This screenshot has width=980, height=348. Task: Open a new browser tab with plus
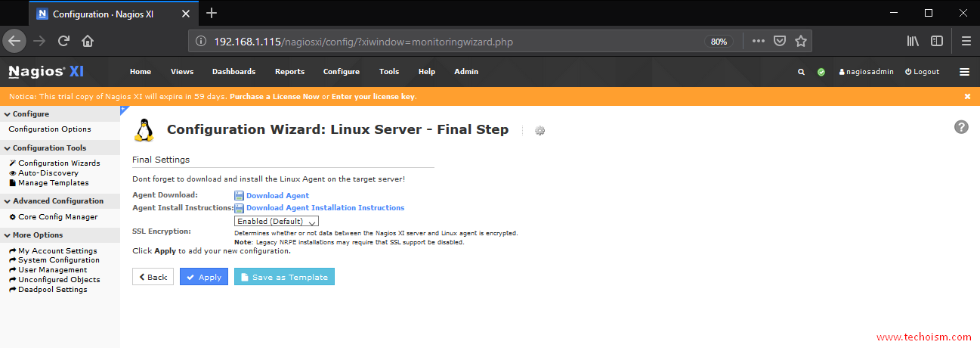coord(212,13)
